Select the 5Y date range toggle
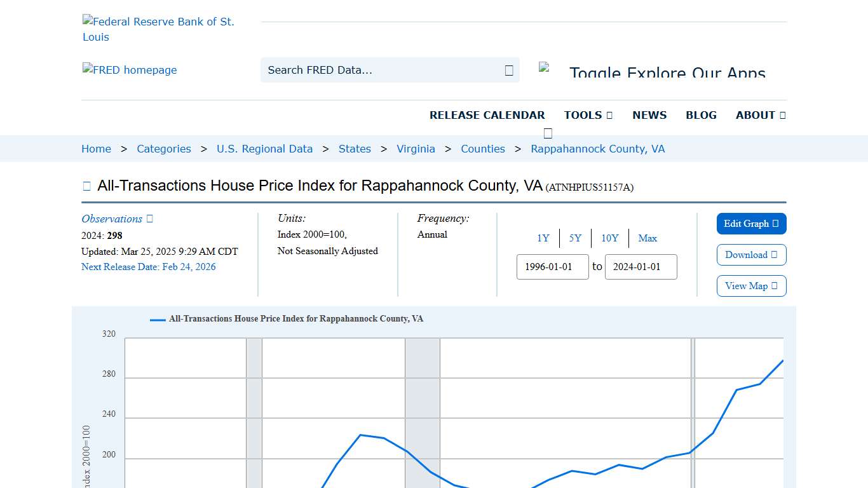 point(575,238)
